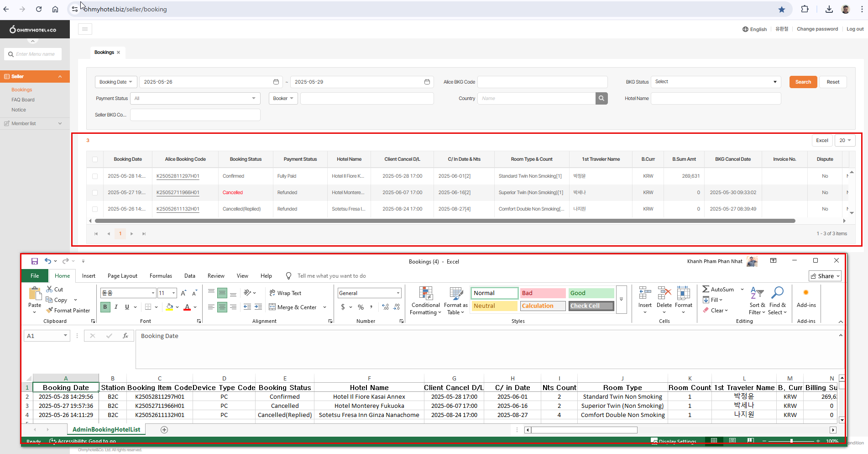This screenshot has width=868, height=454.
Task: Open the BKG Status Select dropdown
Action: (x=715, y=82)
